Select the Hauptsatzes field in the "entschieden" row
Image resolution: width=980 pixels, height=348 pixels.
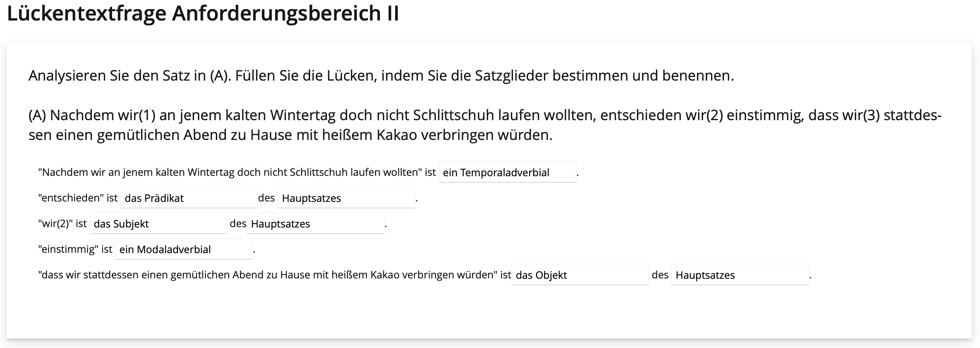[x=346, y=198]
